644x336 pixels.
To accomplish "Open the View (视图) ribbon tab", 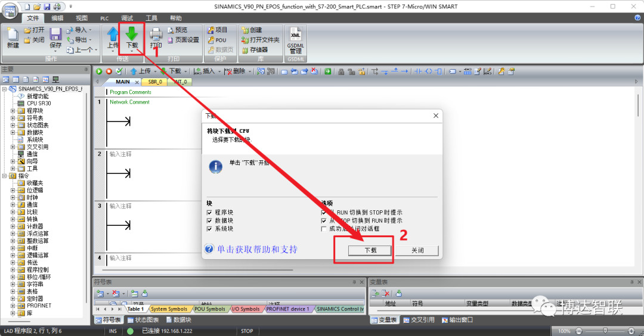I will pyautogui.click(x=82, y=18).
